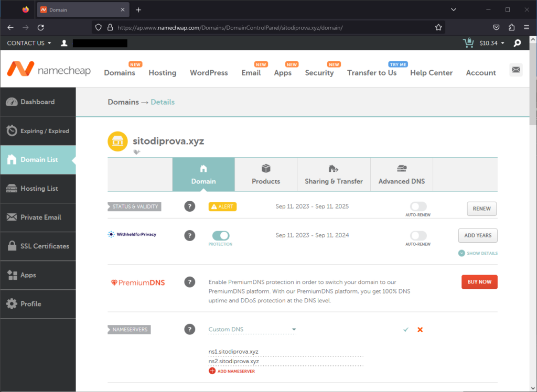Open the Domains top menu
The image size is (537, 392).
click(120, 72)
